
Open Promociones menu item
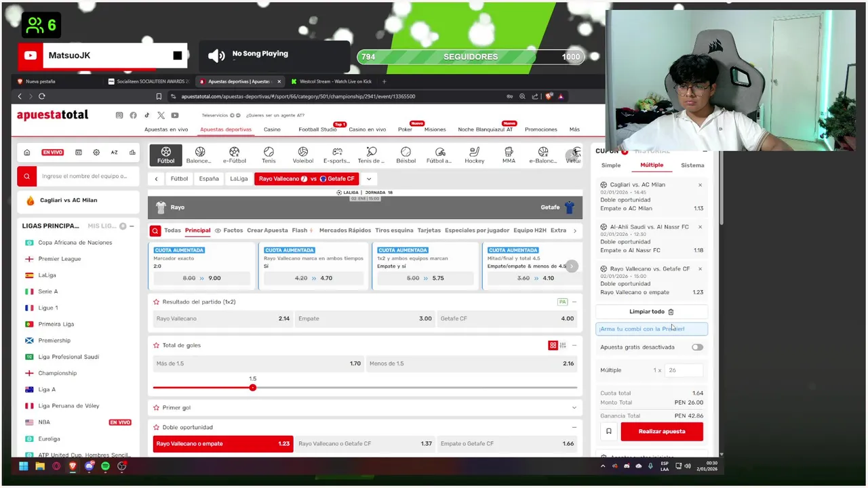point(541,129)
